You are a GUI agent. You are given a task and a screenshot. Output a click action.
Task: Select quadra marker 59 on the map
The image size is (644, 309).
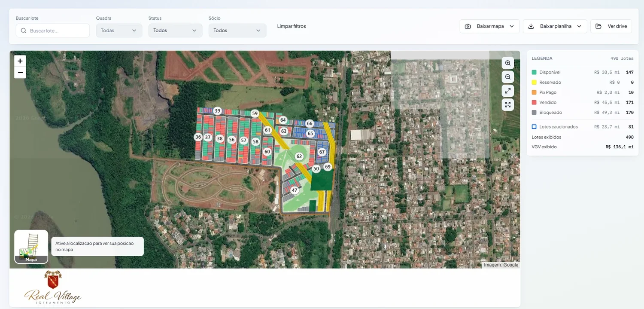(255, 113)
